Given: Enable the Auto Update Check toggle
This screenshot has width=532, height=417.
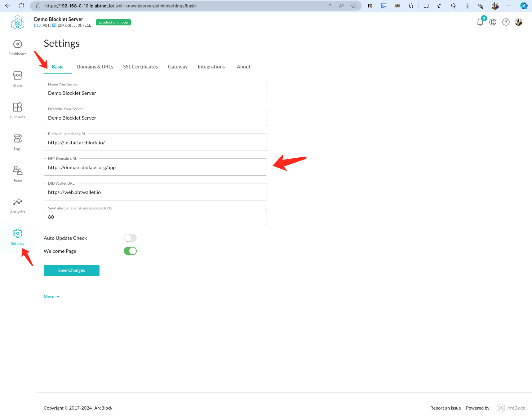Looking at the screenshot, I should point(130,238).
